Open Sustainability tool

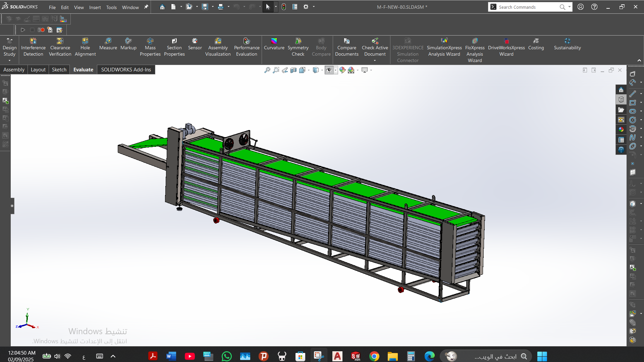(567, 44)
